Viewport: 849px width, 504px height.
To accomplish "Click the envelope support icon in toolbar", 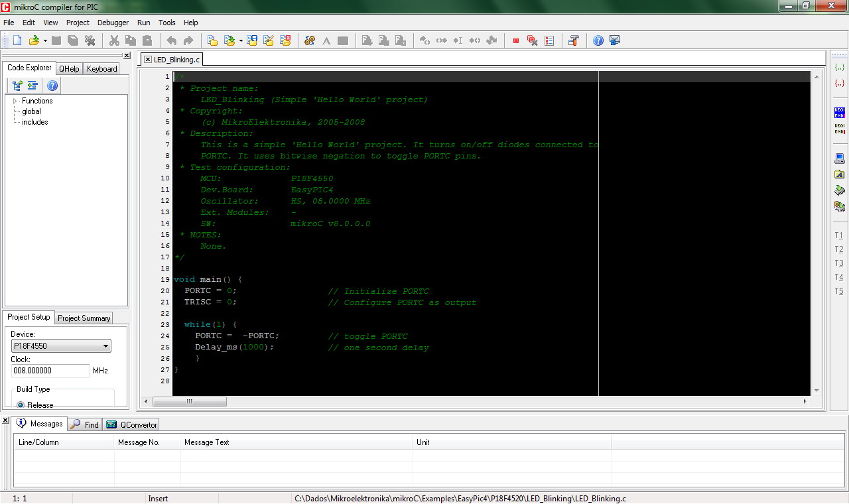I will (615, 40).
